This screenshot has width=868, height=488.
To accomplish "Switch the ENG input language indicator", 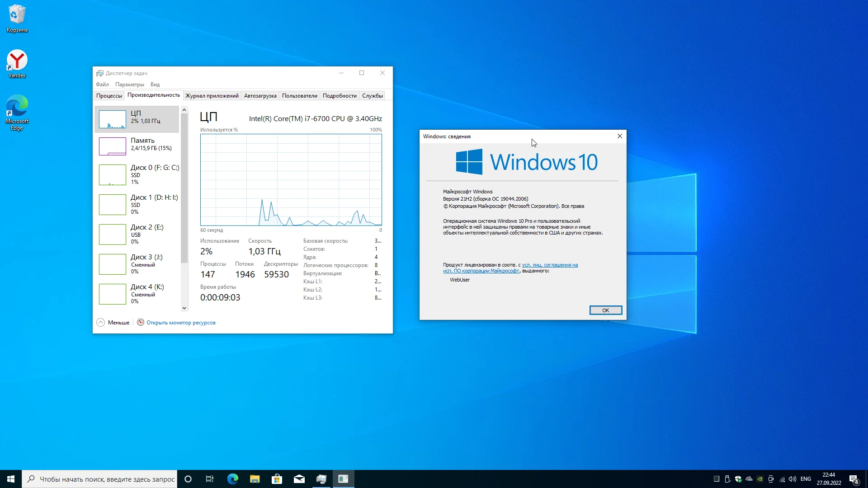I will click(805, 479).
